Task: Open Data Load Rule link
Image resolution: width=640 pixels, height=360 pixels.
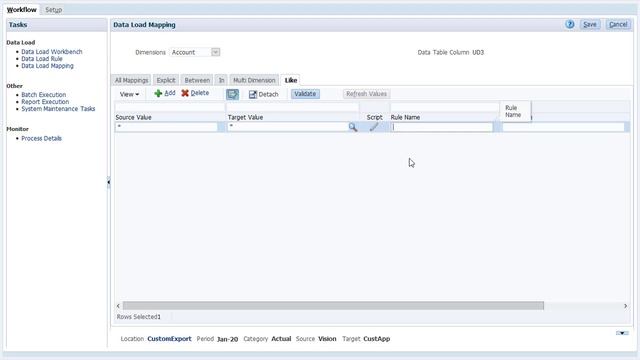Action: [42, 59]
